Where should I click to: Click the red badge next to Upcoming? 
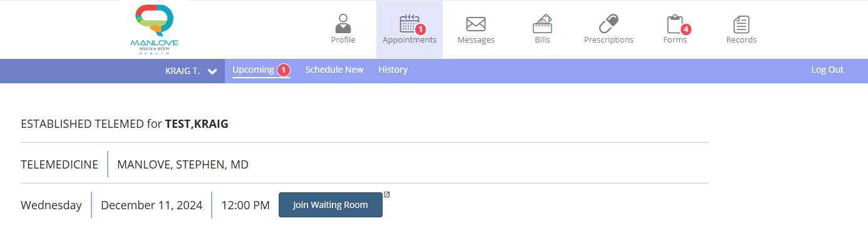pyautogui.click(x=283, y=70)
